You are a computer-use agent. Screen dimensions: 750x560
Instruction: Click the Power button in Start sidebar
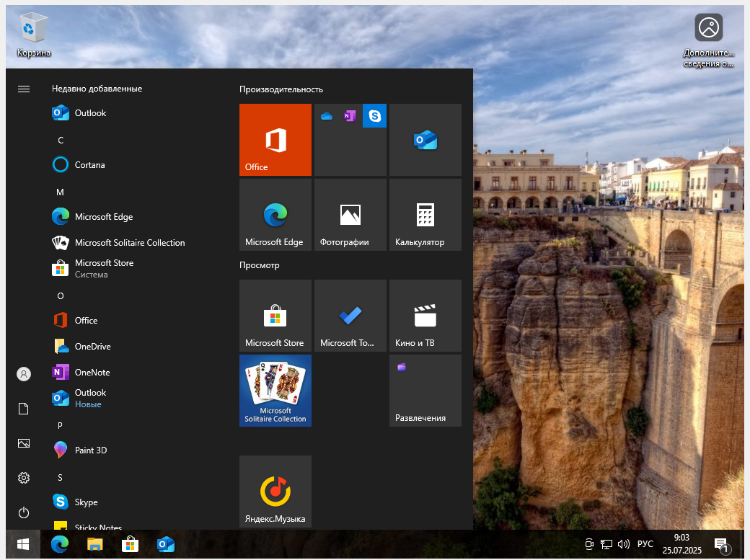click(x=23, y=512)
